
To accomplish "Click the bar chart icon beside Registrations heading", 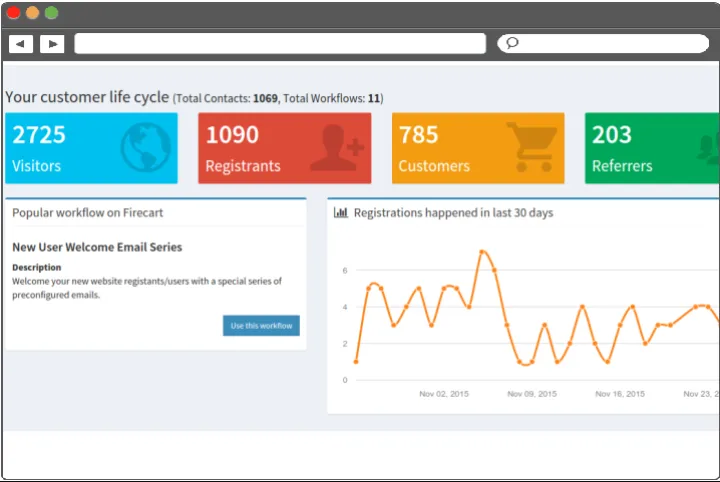I will coord(340,213).
